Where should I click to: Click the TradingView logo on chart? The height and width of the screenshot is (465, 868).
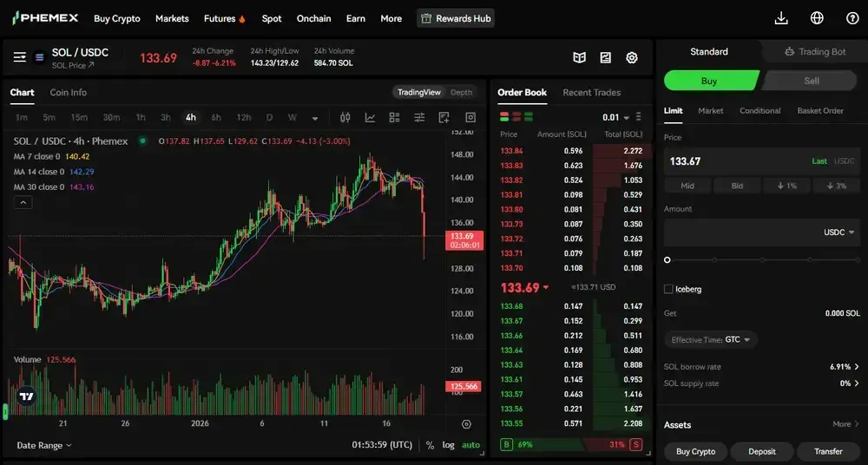tap(26, 396)
